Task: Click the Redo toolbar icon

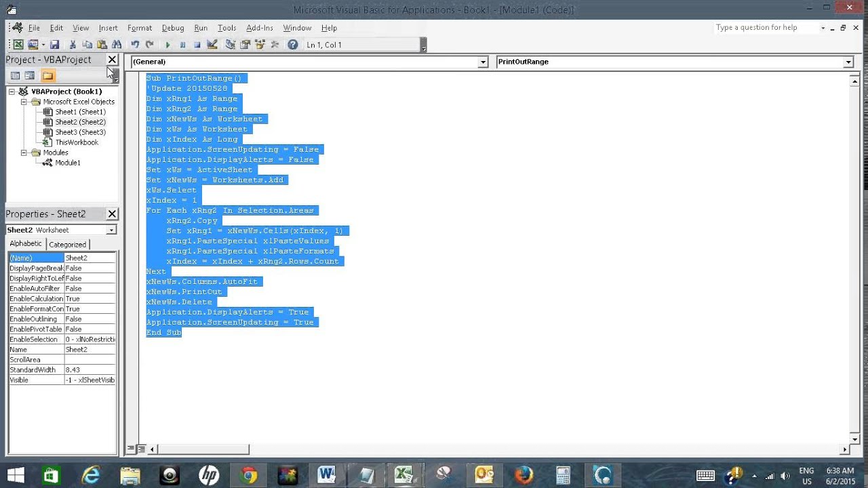Action: [149, 45]
